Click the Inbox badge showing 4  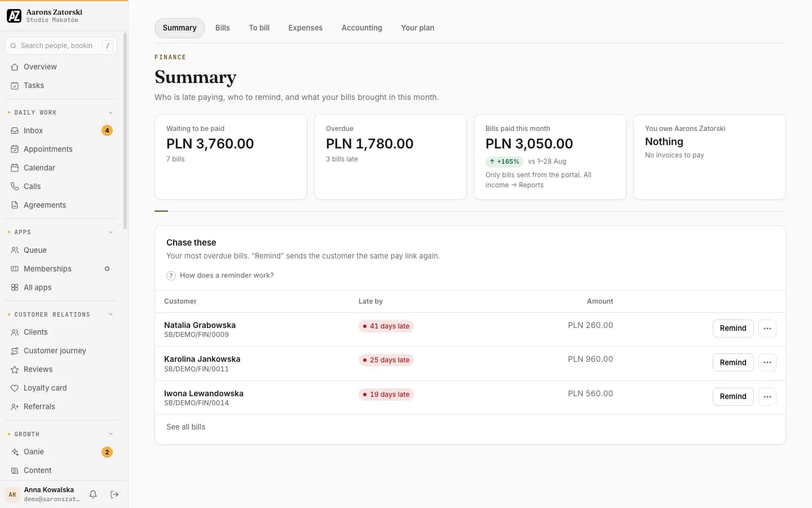click(107, 130)
